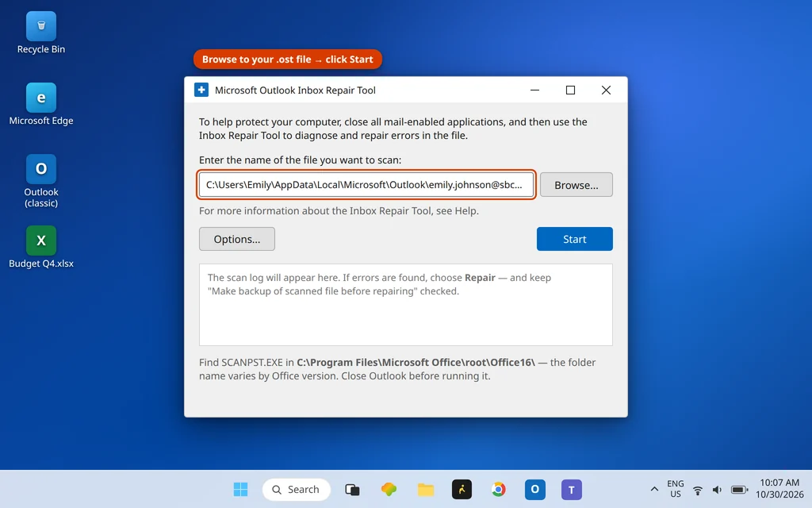812x508 pixels.
Task: Click the Browse... button
Action: (576, 185)
